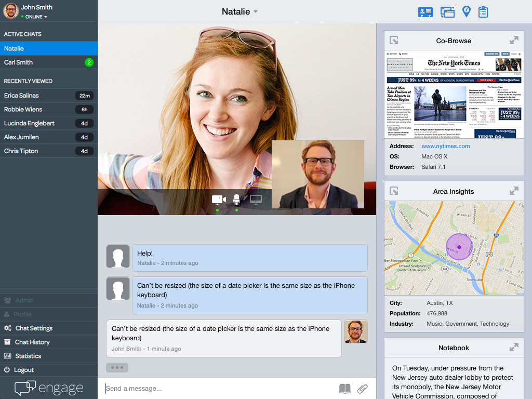Image resolution: width=532 pixels, height=399 pixels.
Task: Open the visitor profile card icon
Action: (x=425, y=11)
